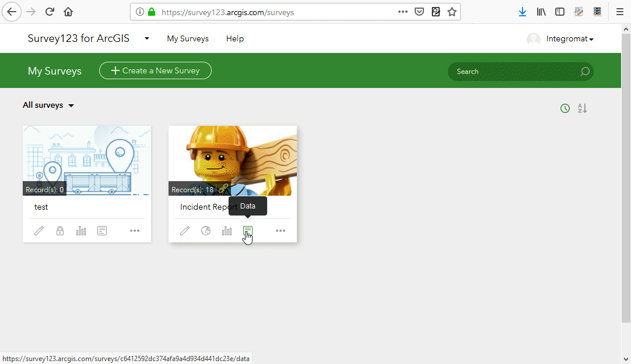
Task: Click the green padlock security icon
Action: click(152, 12)
